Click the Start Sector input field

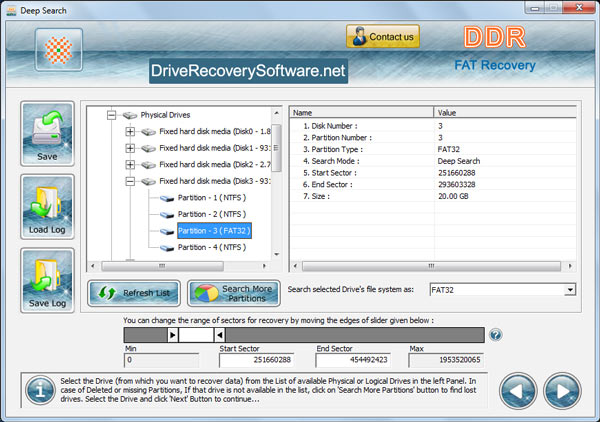pyautogui.click(x=256, y=360)
